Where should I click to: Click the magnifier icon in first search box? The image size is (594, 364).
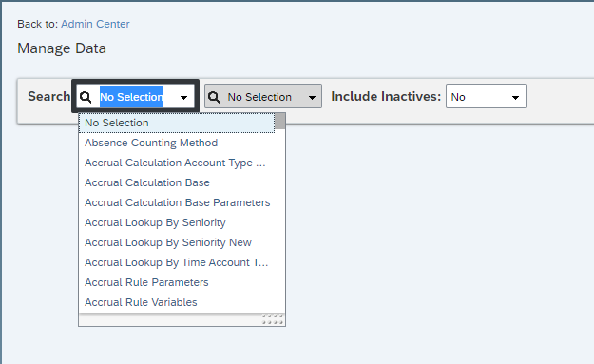(86, 97)
